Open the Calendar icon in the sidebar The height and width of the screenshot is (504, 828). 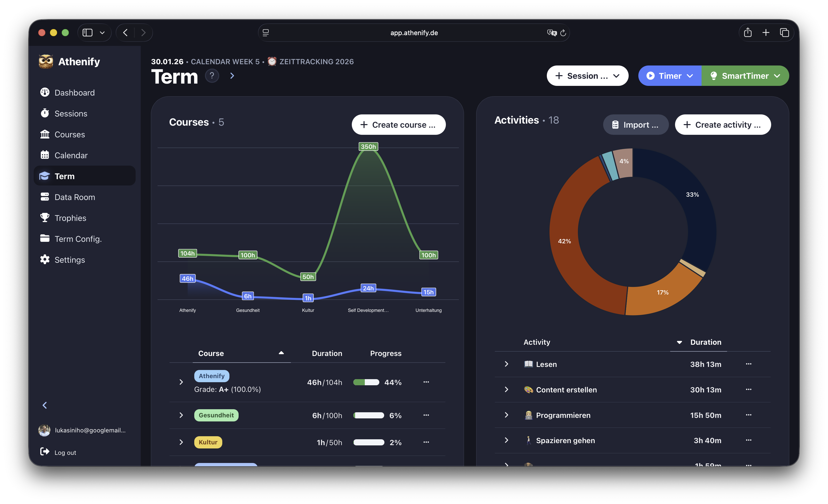(x=45, y=155)
